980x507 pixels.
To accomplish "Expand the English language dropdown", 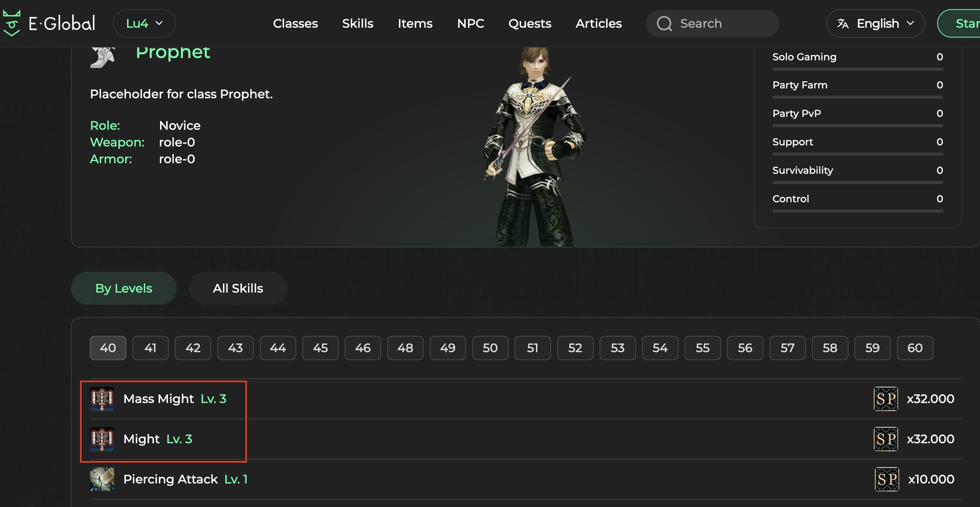I will (x=875, y=24).
